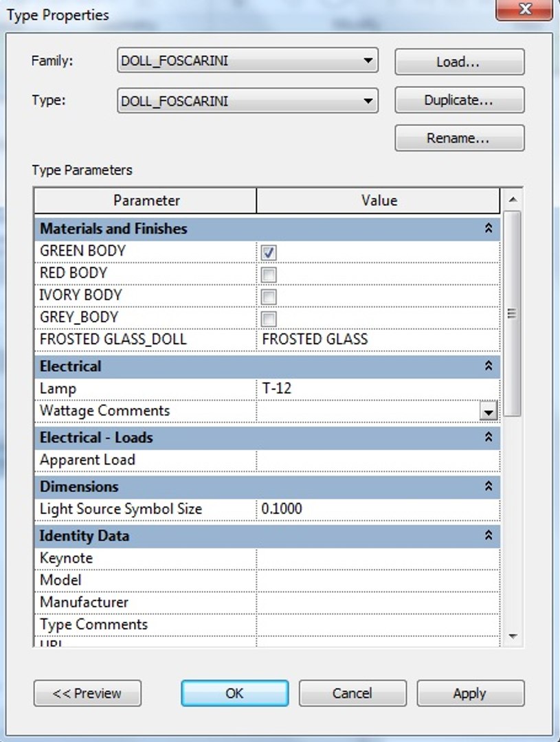Enable the RED BODY checkbox
Screen dimensions: 560x742
click(269, 275)
